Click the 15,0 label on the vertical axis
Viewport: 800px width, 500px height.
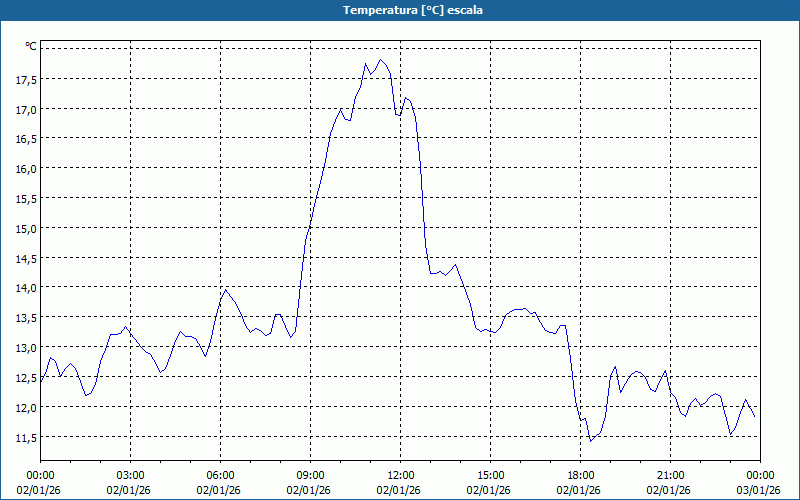click(25, 228)
